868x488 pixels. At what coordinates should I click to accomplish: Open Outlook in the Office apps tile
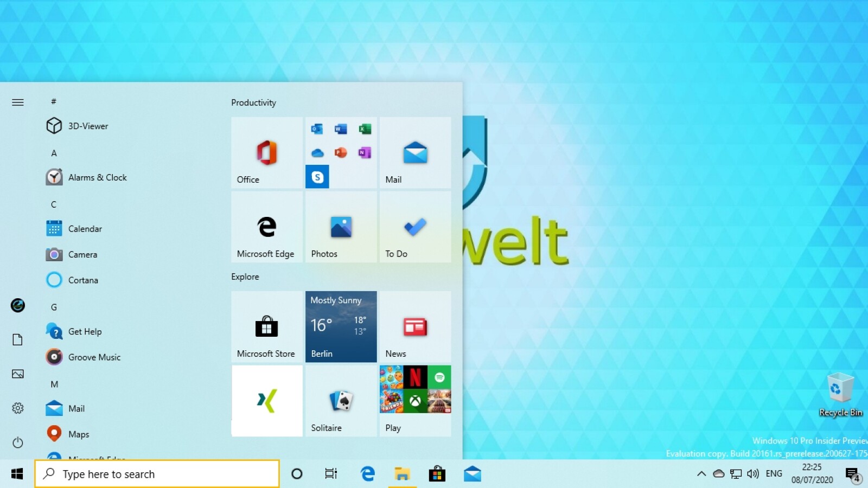point(317,129)
